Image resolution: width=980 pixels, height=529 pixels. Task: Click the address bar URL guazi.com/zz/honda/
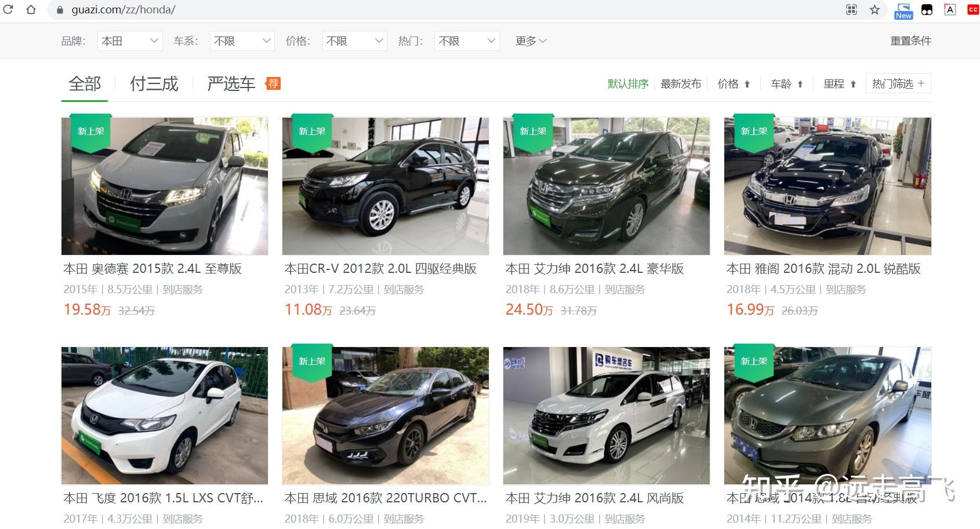(x=124, y=10)
